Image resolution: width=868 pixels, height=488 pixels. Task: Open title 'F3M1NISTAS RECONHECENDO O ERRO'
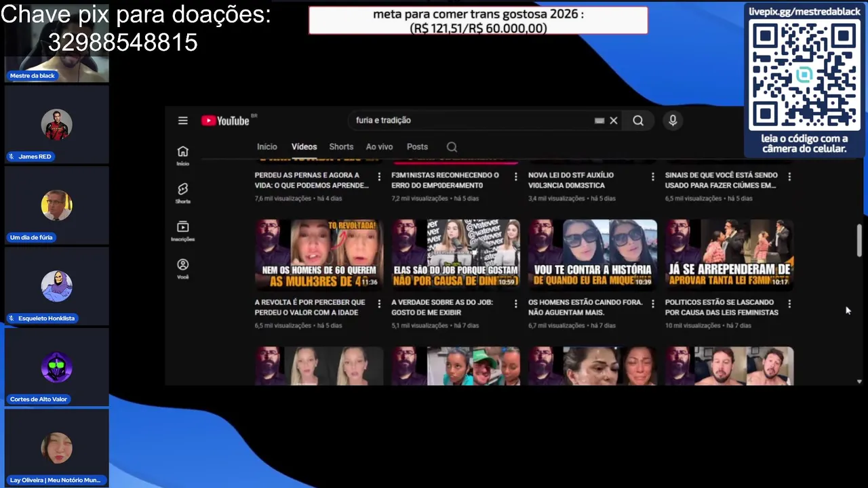point(445,180)
